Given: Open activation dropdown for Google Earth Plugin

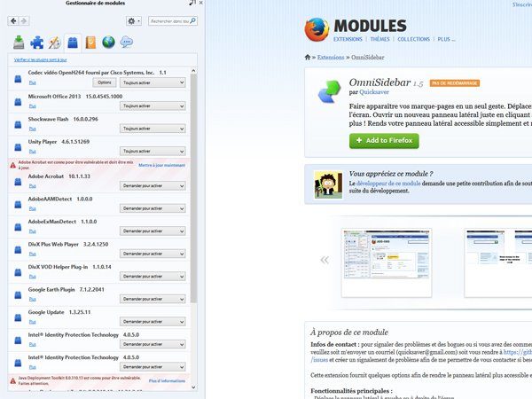Looking at the screenshot, I should [153, 299].
